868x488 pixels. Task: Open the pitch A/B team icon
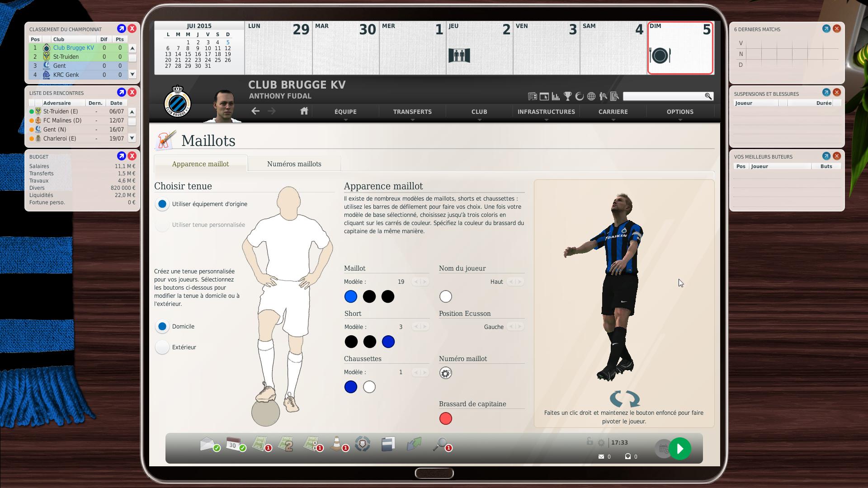point(312,444)
